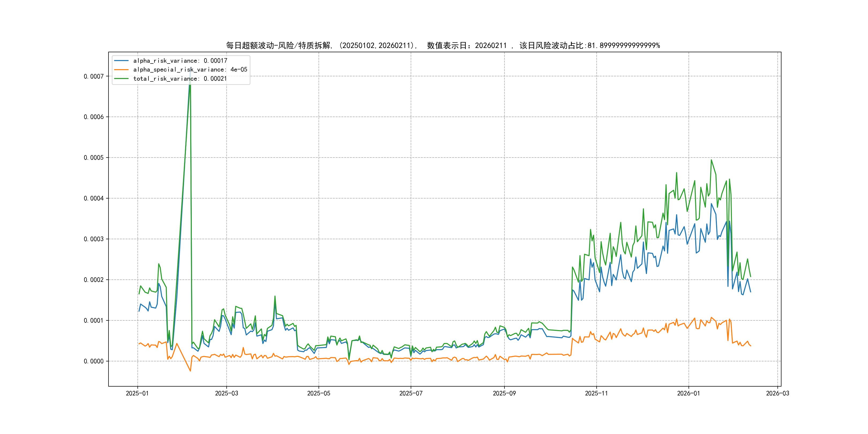Click the chart title text
The image size is (868, 434).
tap(443, 46)
